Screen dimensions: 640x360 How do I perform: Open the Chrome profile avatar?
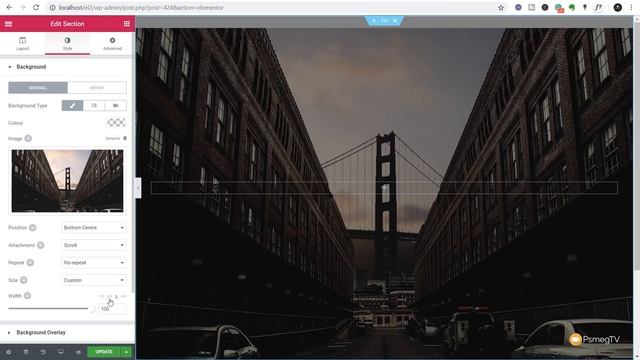[x=618, y=7]
